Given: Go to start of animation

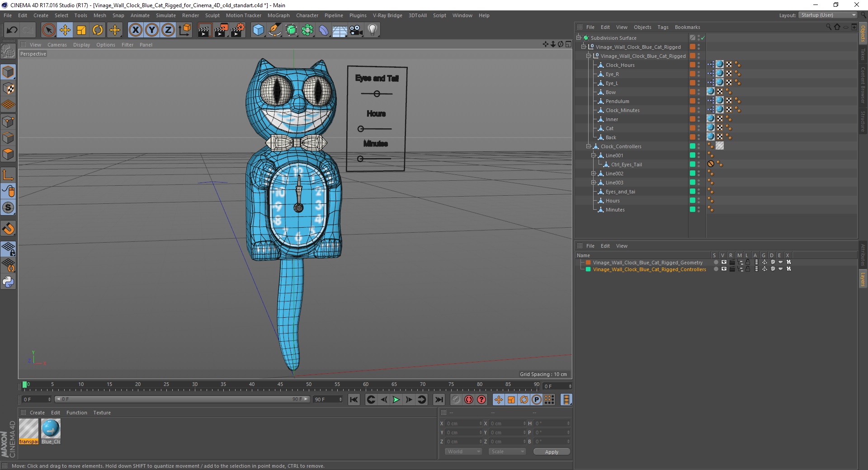Looking at the screenshot, I should pyautogui.click(x=354, y=399).
